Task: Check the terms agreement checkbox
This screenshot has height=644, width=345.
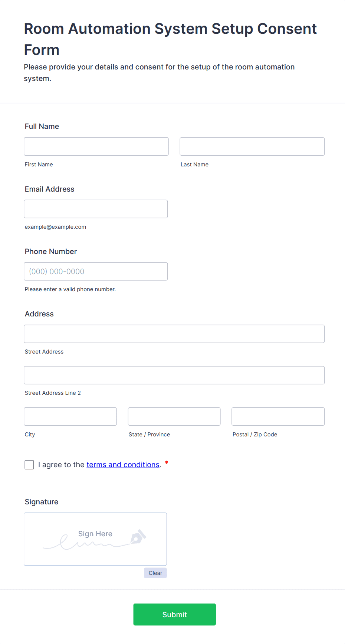Action: (x=29, y=465)
